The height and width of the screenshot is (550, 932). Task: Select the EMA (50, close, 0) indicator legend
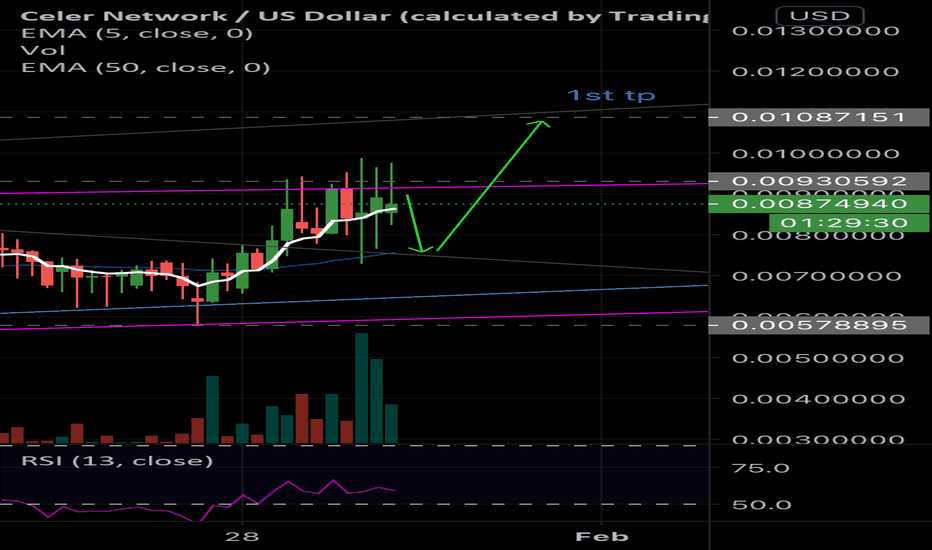tap(146, 68)
